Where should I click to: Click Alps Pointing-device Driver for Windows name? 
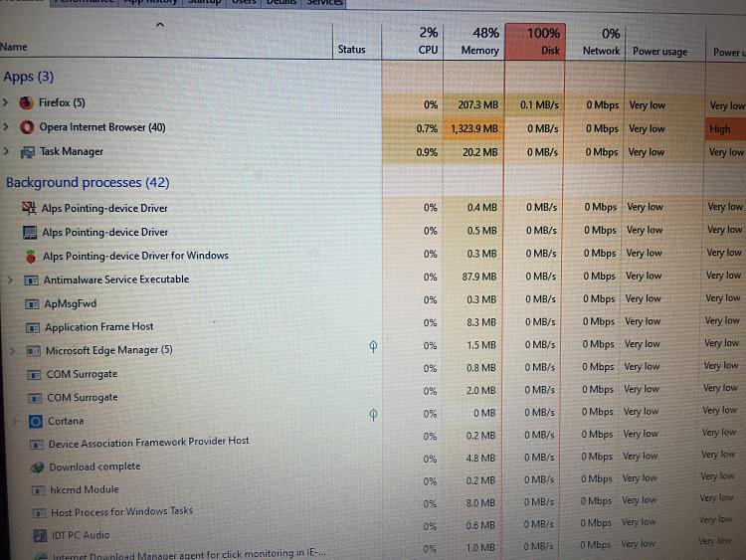click(x=135, y=256)
